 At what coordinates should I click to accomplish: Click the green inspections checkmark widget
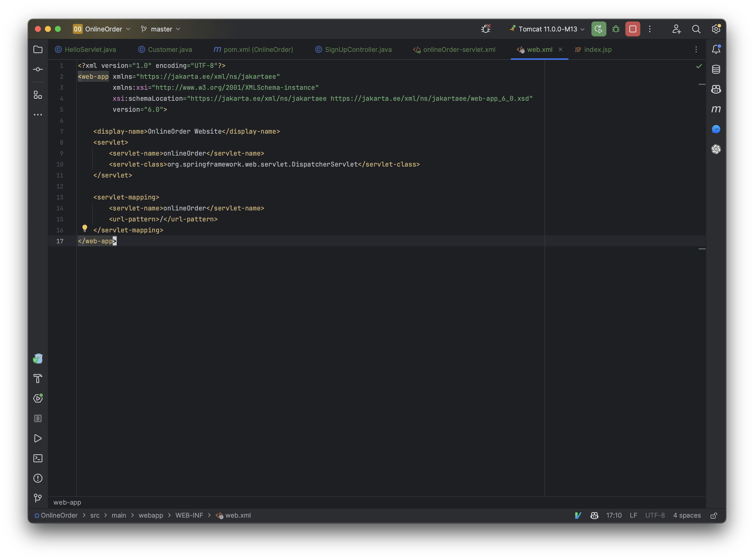[x=699, y=66]
